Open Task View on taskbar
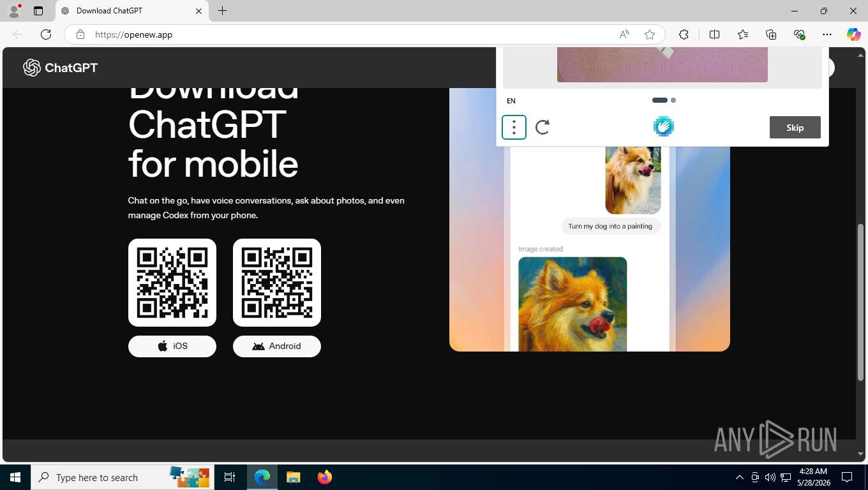The width and height of the screenshot is (868, 490). [230, 477]
